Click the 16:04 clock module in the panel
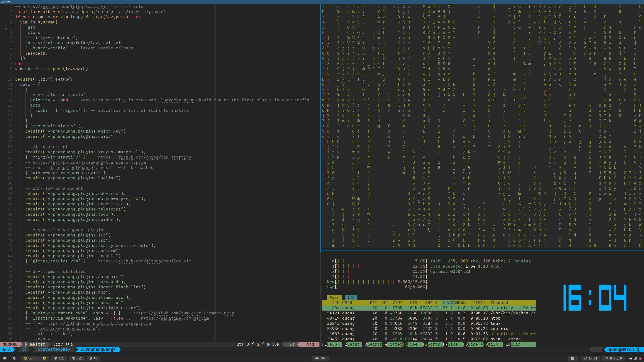This screenshot has height=362, width=644. 591,358
